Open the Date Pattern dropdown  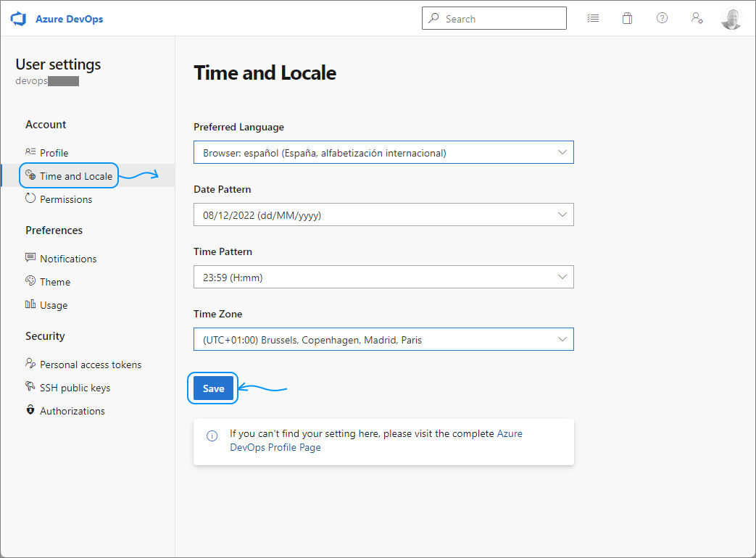pos(383,215)
